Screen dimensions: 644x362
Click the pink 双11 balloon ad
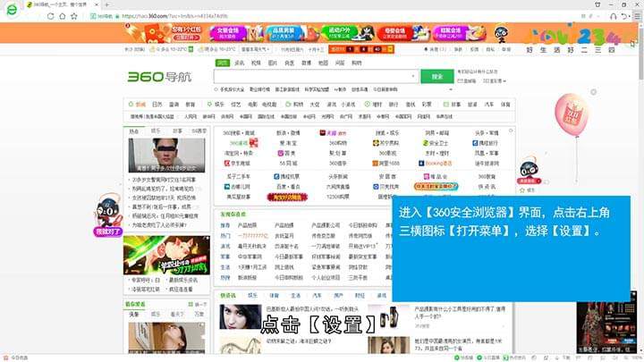coord(572,115)
